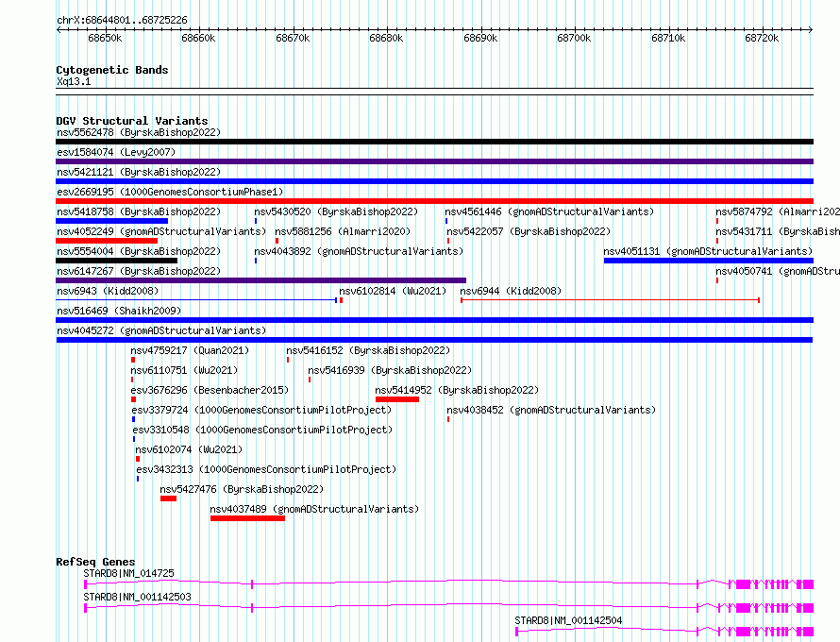
Task: Open nsv4561446 (gnomADStructuralVariants) entry
Action: [x=549, y=211]
